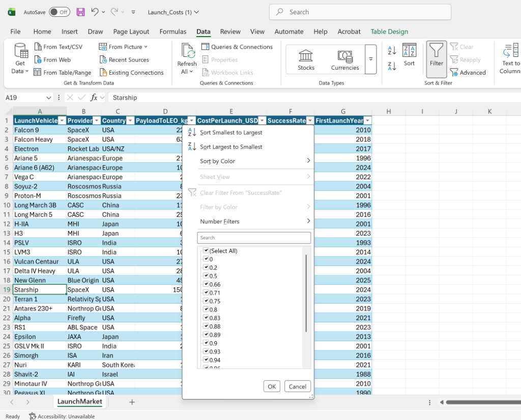This screenshot has width=521, height=420.
Task: Confirm filter with OK button
Action: [272, 386]
